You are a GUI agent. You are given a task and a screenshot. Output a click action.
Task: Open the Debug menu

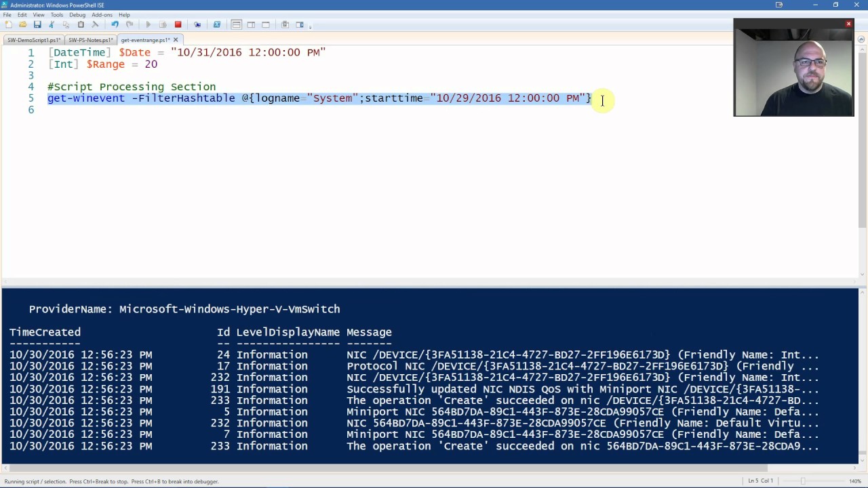coord(77,14)
